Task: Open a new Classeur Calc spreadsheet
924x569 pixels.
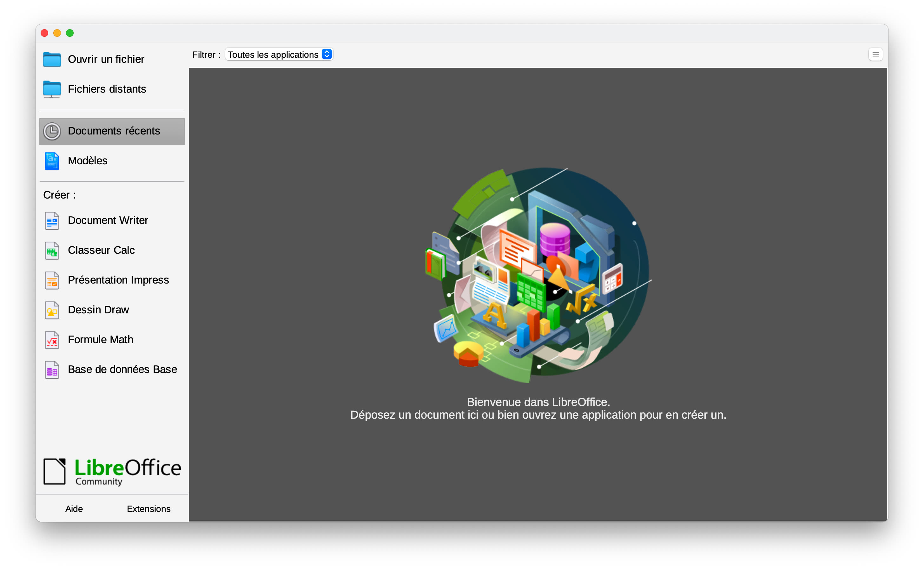Action: click(x=101, y=250)
